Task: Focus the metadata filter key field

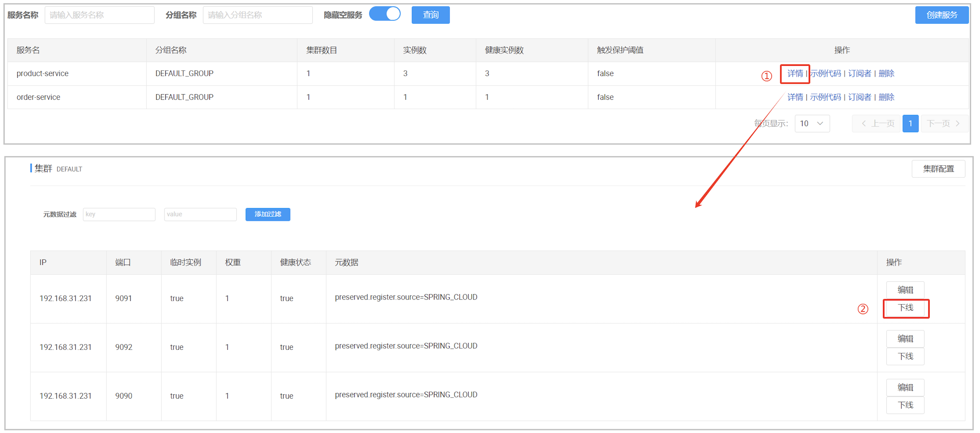Action: pyautogui.click(x=119, y=214)
